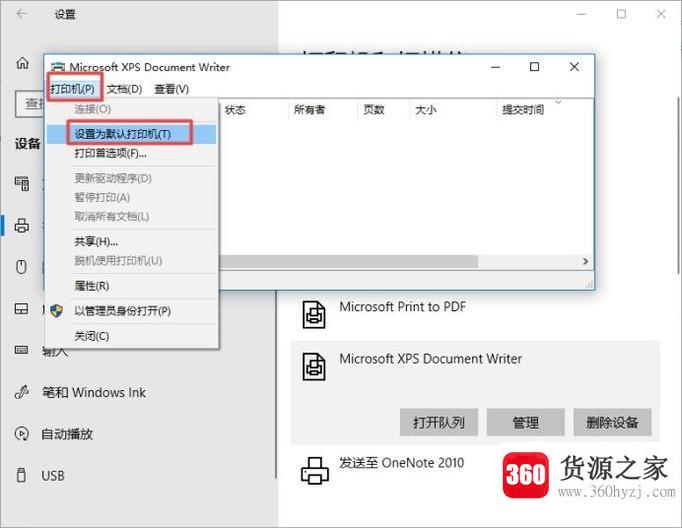This screenshot has height=528, width=682.
Task: Open the 查看(V) menu
Action: (x=171, y=89)
